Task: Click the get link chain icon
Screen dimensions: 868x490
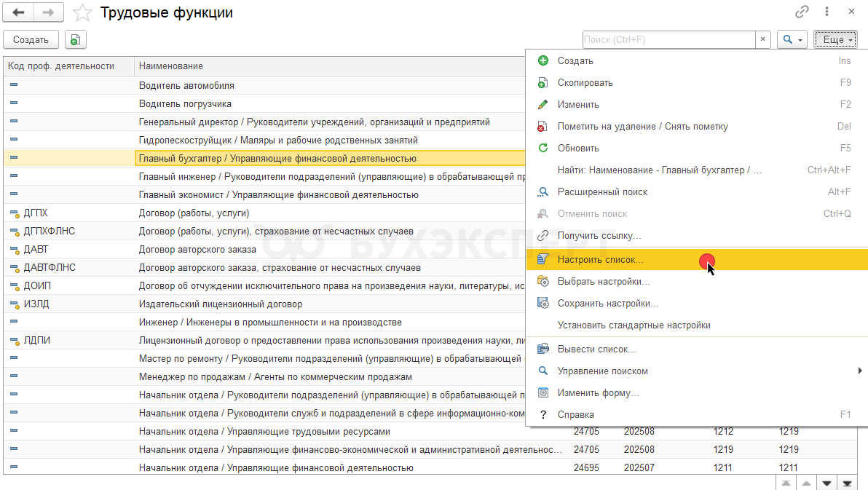Action: 802,12
